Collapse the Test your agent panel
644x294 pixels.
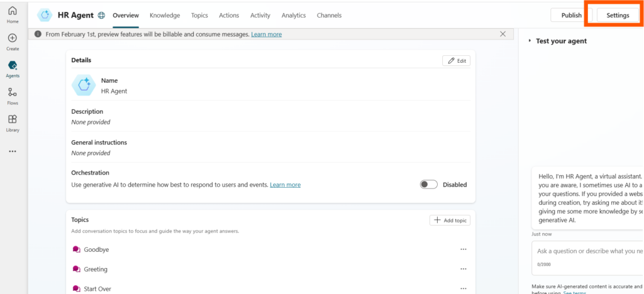530,41
